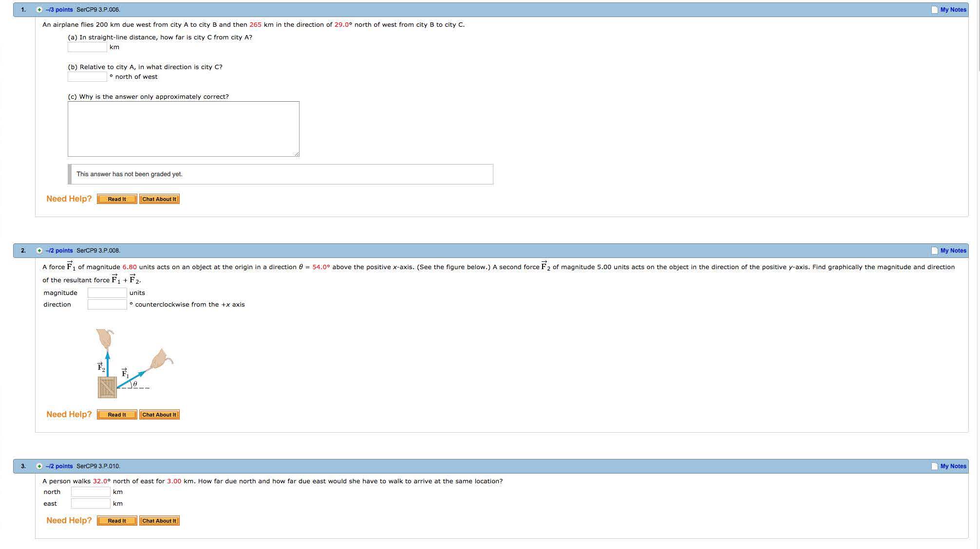The image size is (980, 549).
Task: Click the approximately correct explanation text area
Action: [x=183, y=129]
